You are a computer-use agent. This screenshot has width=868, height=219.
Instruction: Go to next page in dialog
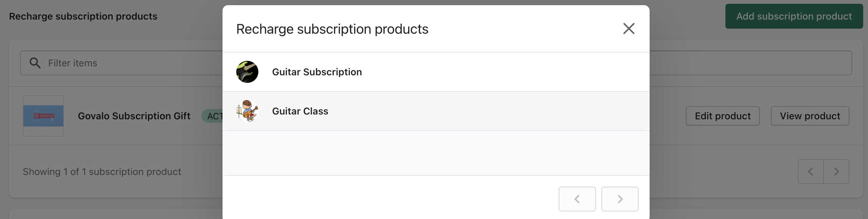tap(620, 199)
